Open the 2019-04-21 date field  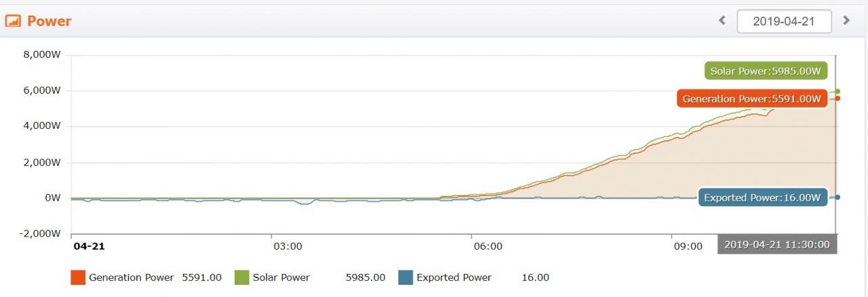784,21
